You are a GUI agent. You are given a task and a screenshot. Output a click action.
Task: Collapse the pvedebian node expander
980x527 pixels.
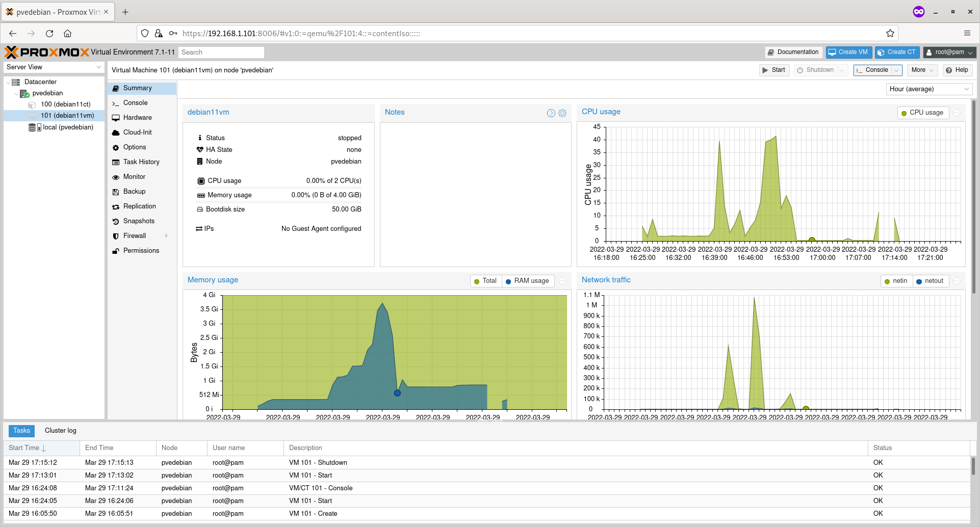tap(16, 93)
